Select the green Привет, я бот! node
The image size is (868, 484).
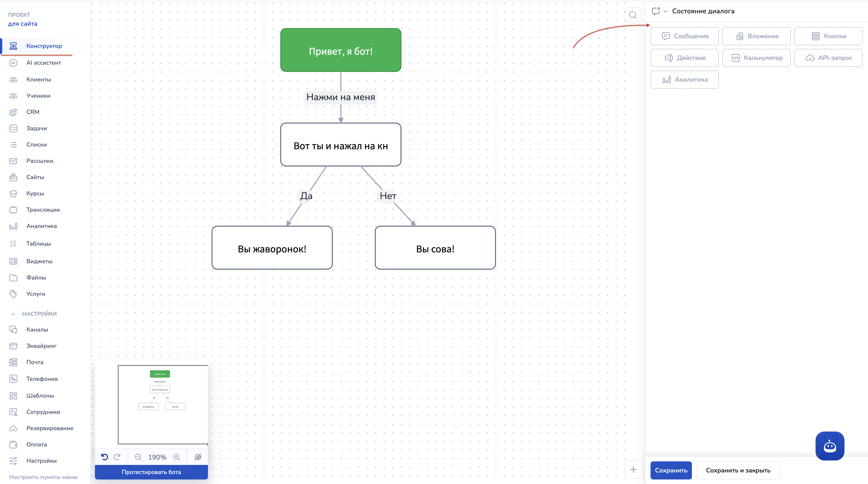coord(340,50)
